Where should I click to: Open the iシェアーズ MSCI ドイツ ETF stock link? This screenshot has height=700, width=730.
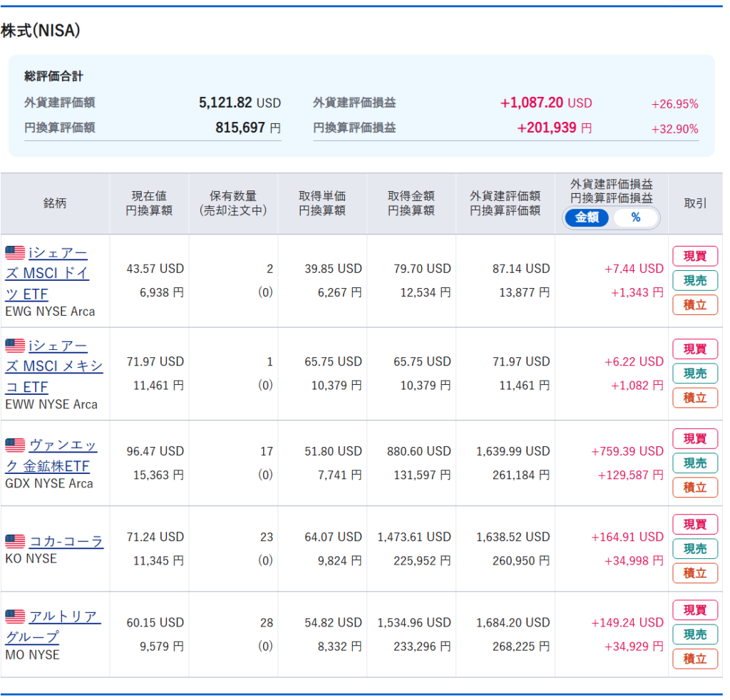(x=47, y=274)
